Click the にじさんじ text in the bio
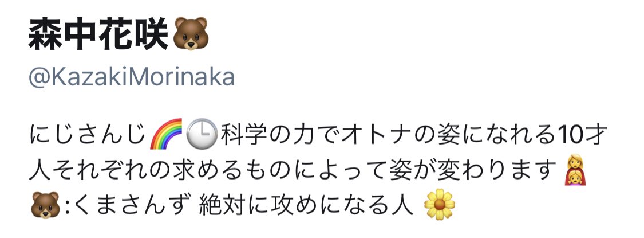Image resolution: width=644 pixels, height=238 pixels. (88, 135)
